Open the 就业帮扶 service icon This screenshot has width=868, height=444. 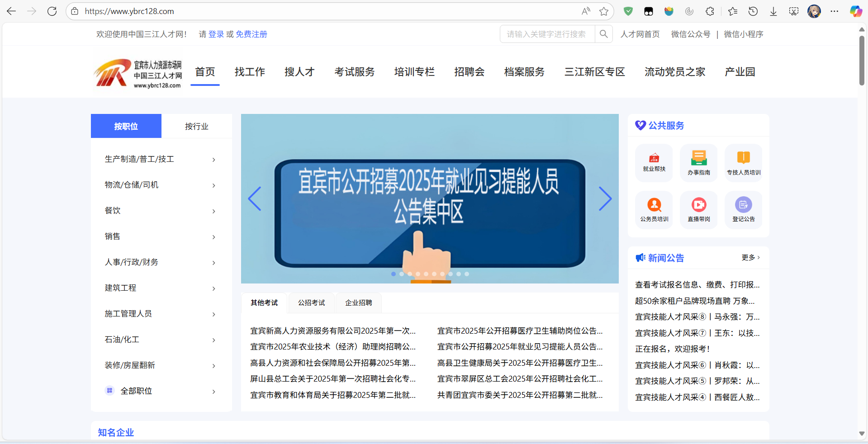(653, 162)
